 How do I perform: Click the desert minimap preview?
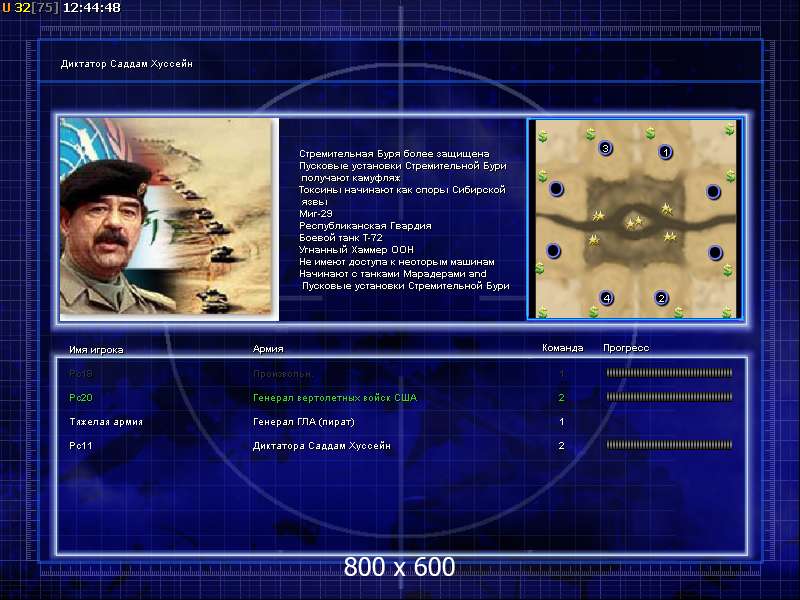pyautogui.click(x=635, y=219)
